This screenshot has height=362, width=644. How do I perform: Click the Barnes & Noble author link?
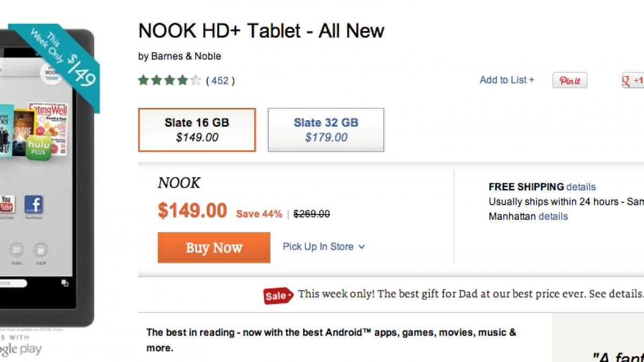pos(186,56)
